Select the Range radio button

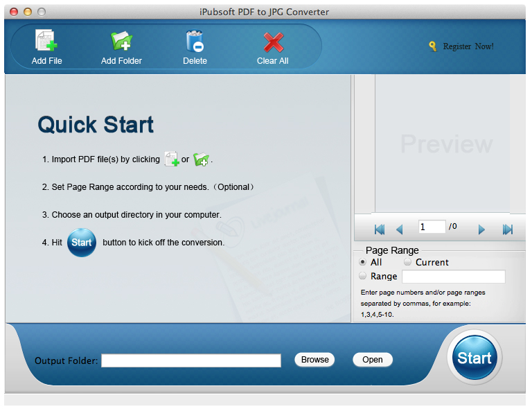coord(363,276)
